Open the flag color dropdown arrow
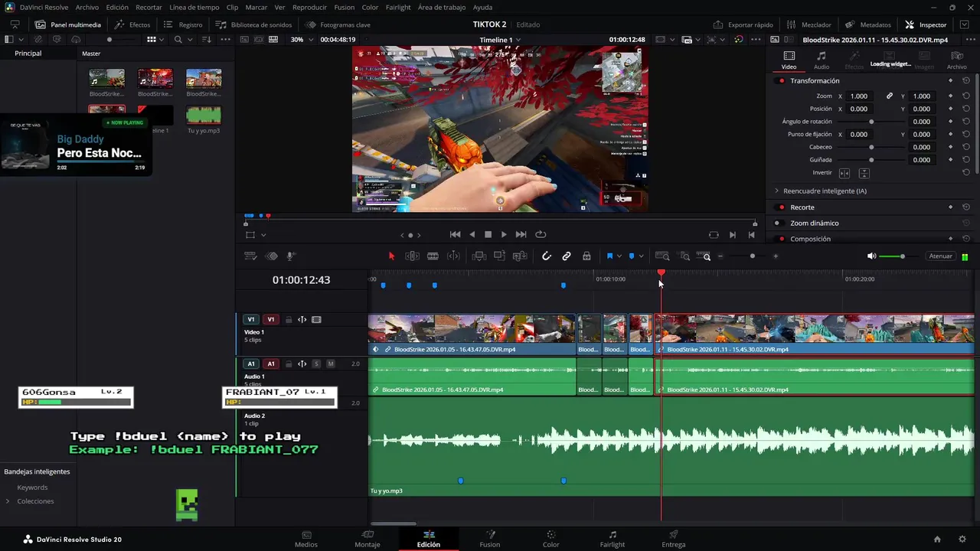The image size is (980, 551). pos(619,256)
